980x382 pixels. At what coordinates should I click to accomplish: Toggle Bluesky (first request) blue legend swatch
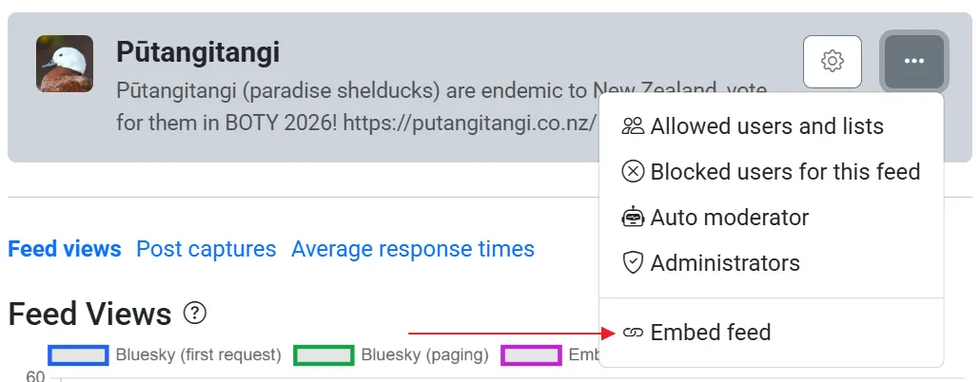click(x=78, y=355)
